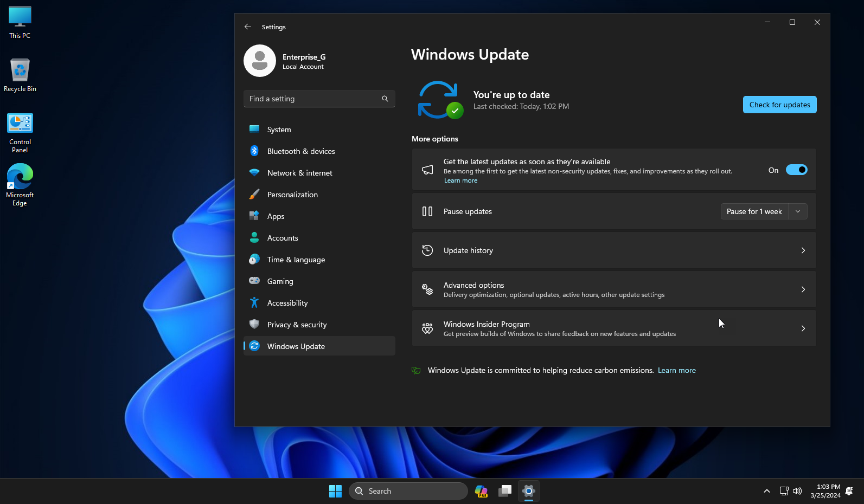Click the search magnifier in Find a setting
This screenshot has width=864, height=504.
coord(385,99)
